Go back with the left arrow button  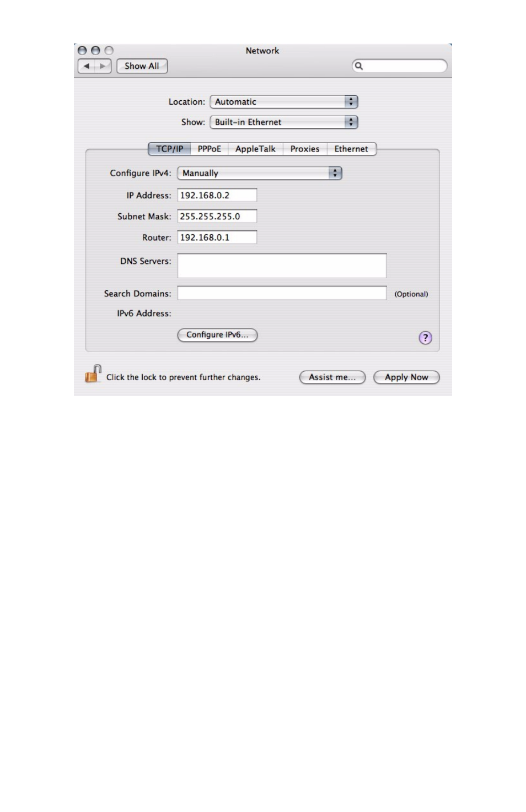[x=87, y=66]
